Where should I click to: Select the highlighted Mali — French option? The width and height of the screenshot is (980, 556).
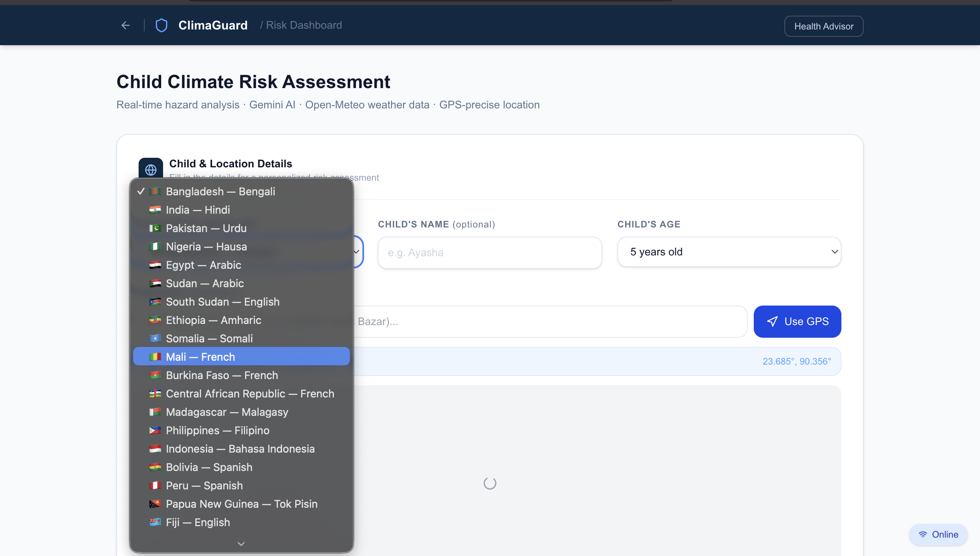pyautogui.click(x=241, y=356)
